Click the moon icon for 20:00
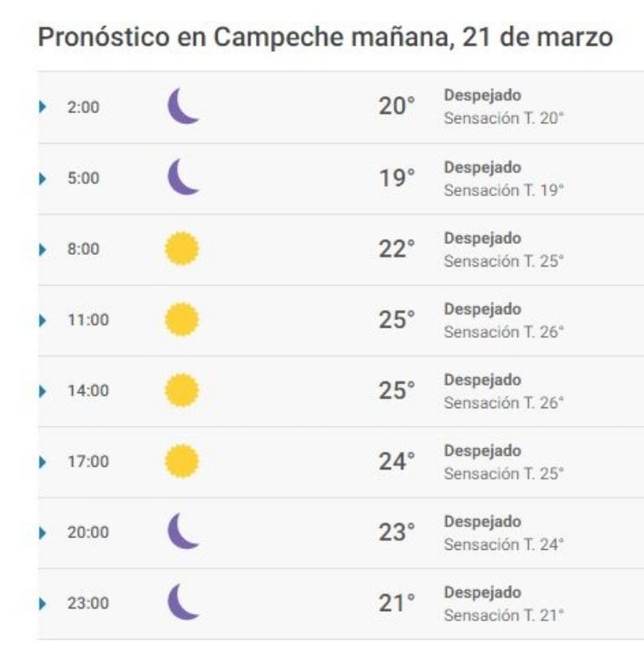This screenshot has width=644, height=658. click(x=184, y=531)
